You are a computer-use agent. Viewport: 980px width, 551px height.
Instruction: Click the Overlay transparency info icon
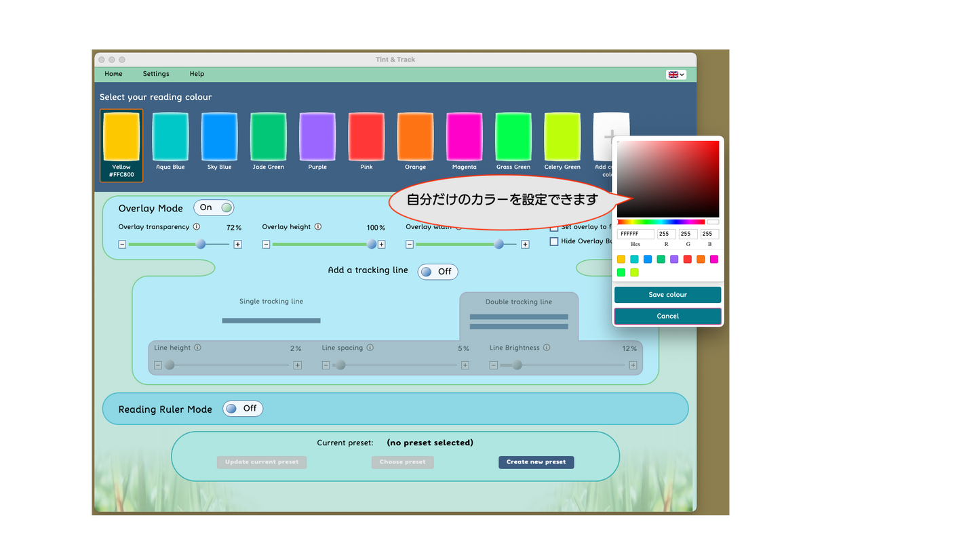(197, 227)
